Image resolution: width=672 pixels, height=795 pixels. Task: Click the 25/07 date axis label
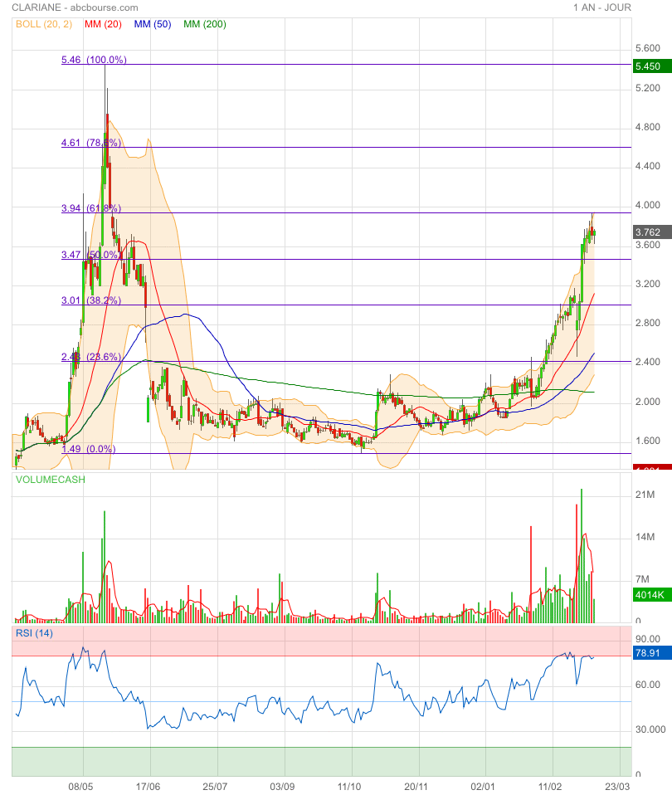point(215,787)
